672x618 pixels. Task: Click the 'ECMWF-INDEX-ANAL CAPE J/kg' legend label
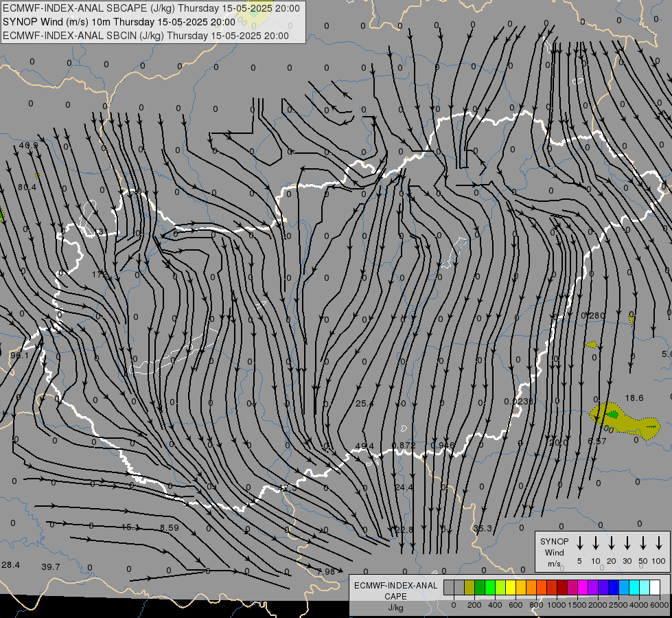click(395, 596)
